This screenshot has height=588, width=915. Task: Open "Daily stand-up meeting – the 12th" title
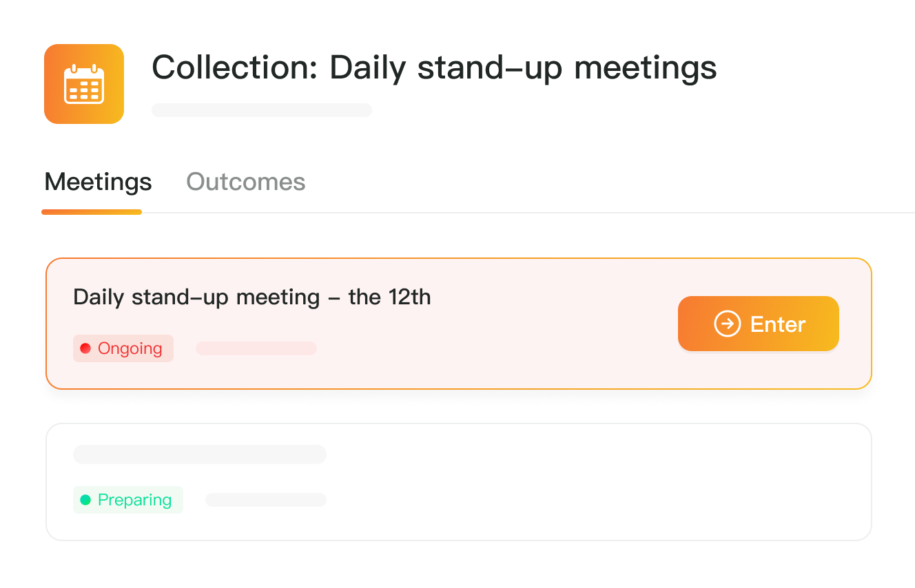point(251,297)
